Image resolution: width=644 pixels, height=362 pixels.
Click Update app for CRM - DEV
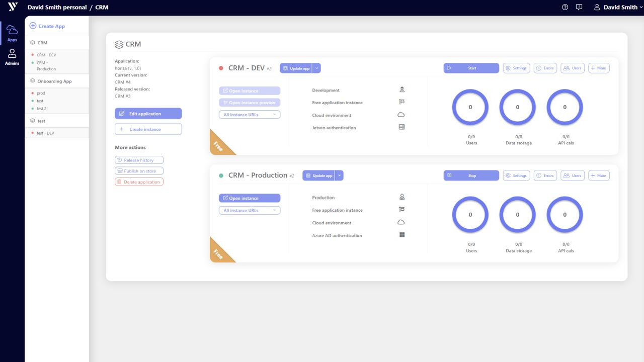pyautogui.click(x=296, y=68)
